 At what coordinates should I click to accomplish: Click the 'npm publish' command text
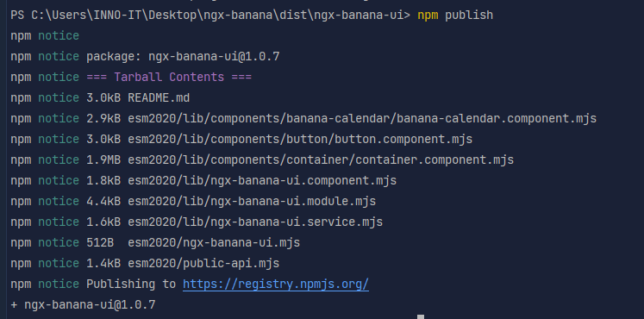455,16
